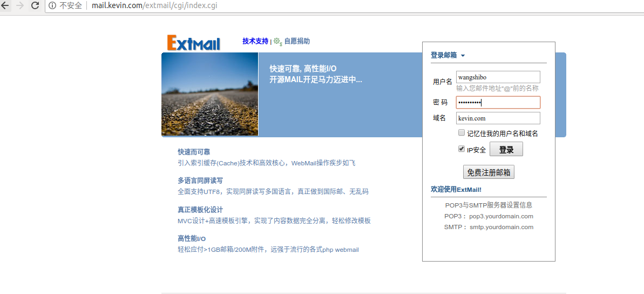
Task: Open the 技术支持 link
Action: click(x=255, y=41)
